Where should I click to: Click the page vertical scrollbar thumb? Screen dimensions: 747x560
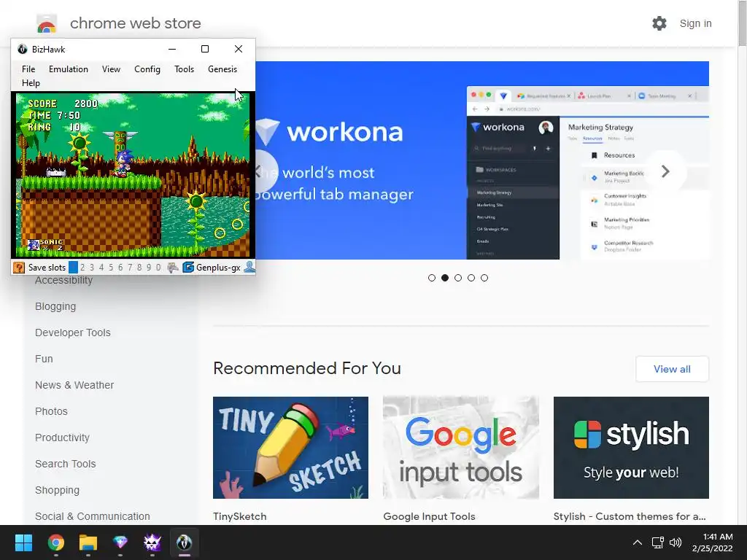coord(742,24)
